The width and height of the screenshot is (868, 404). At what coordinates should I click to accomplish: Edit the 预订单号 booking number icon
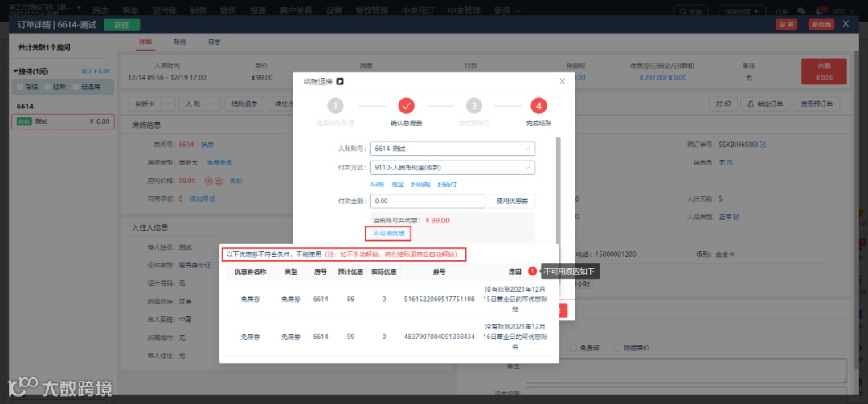[x=763, y=145]
